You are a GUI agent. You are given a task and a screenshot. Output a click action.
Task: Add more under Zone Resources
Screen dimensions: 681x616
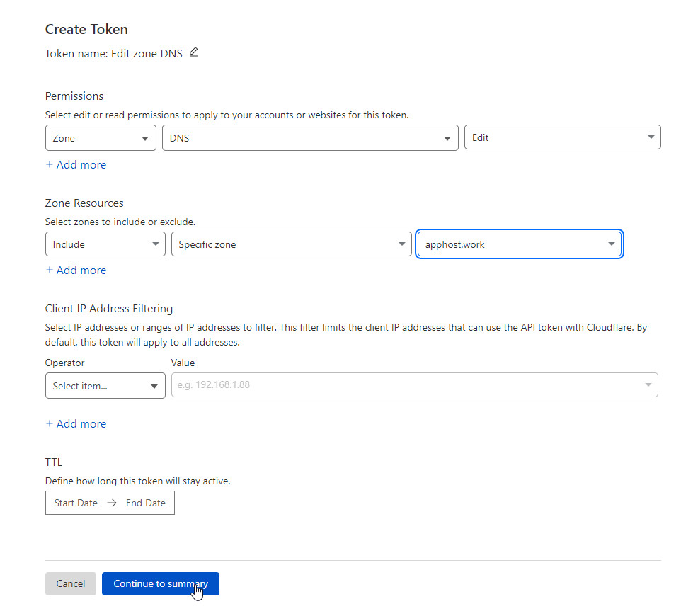pyautogui.click(x=76, y=270)
